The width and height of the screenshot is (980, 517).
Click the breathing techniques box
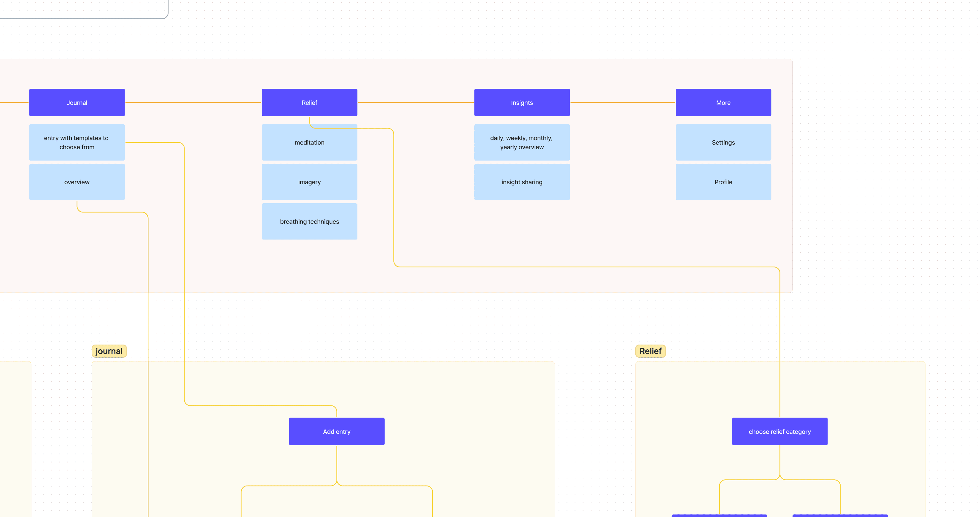coord(309,222)
